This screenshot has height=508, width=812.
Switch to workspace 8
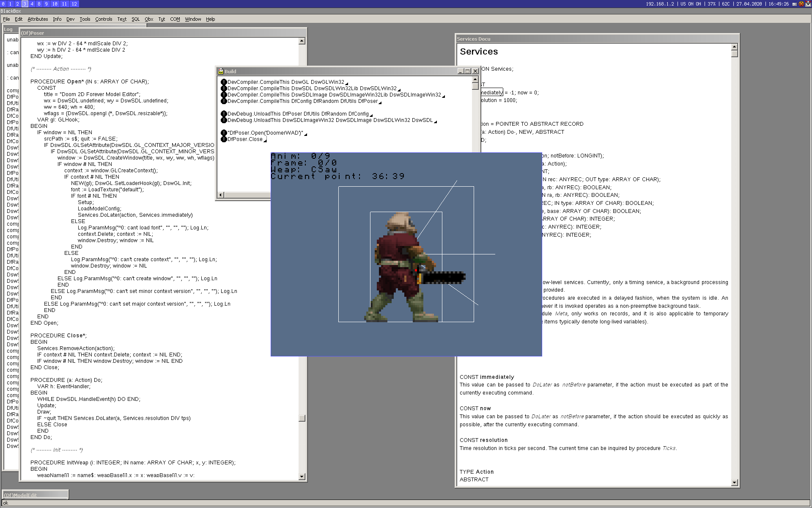39,4
